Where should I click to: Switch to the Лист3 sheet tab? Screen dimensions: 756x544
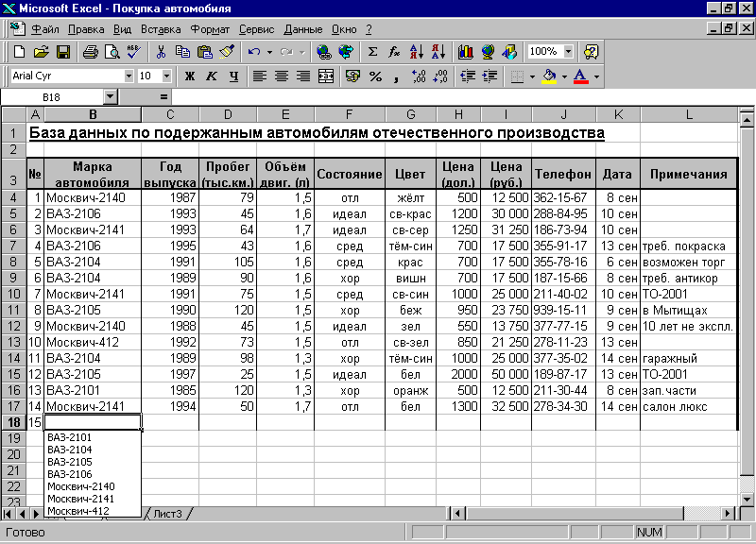point(167,514)
